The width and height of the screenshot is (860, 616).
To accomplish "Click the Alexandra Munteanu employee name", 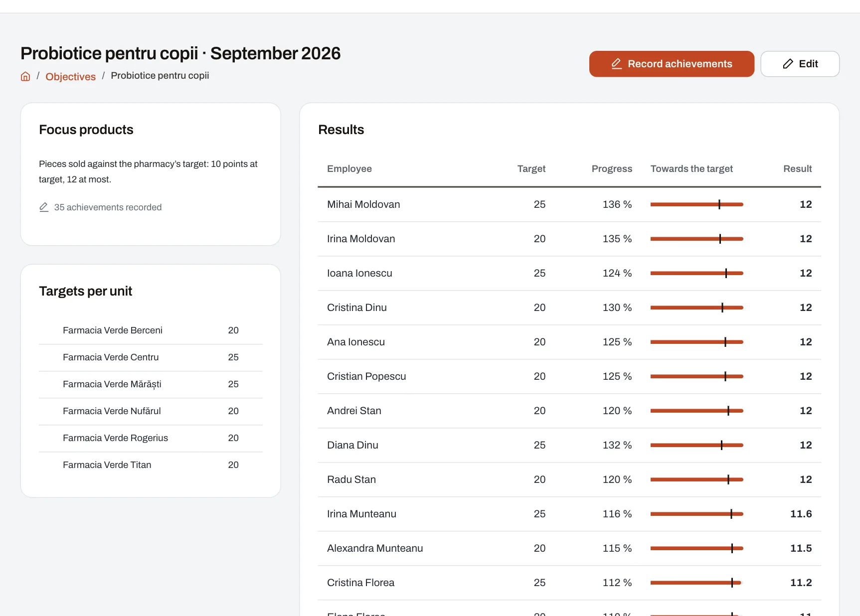I will pos(375,548).
